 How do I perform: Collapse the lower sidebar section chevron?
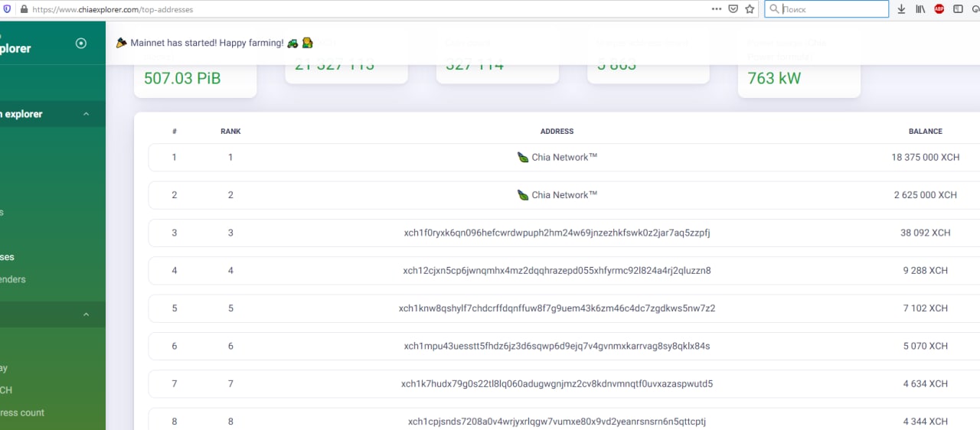tap(86, 314)
